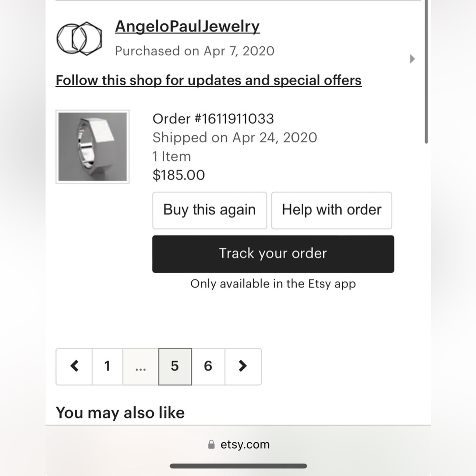The image size is (476, 476).
Task: Select page 5 in pagination
Action: click(x=175, y=366)
